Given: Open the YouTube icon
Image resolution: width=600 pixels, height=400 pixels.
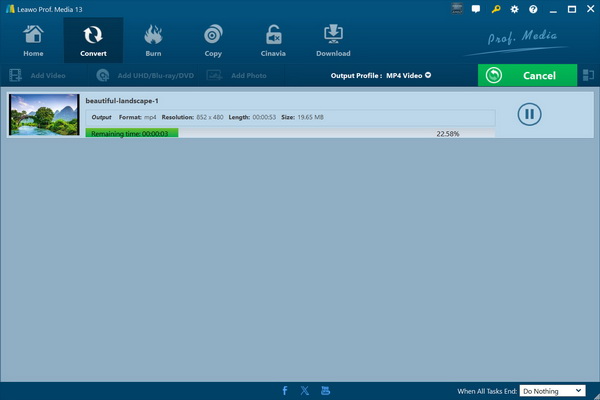Looking at the screenshot, I should coord(325,390).
